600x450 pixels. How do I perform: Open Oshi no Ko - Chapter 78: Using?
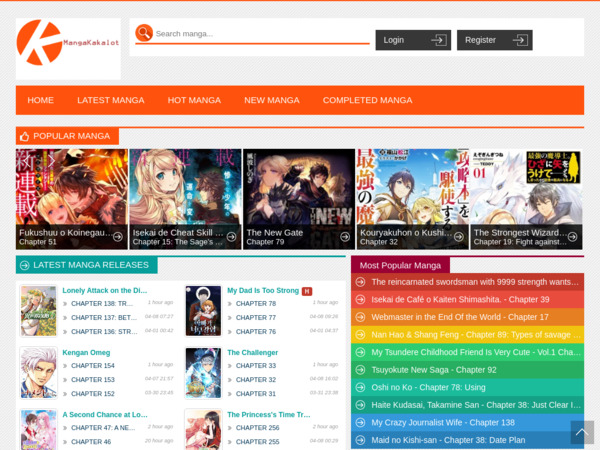pos(428,388)
